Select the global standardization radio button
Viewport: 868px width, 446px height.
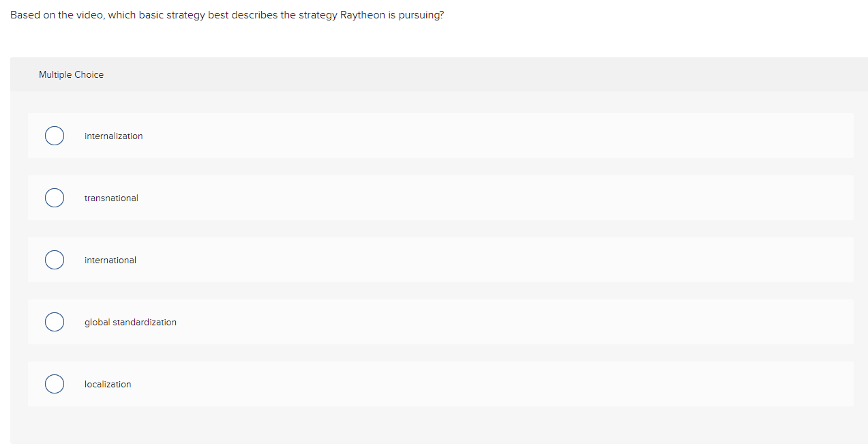[x=55, y=322]
